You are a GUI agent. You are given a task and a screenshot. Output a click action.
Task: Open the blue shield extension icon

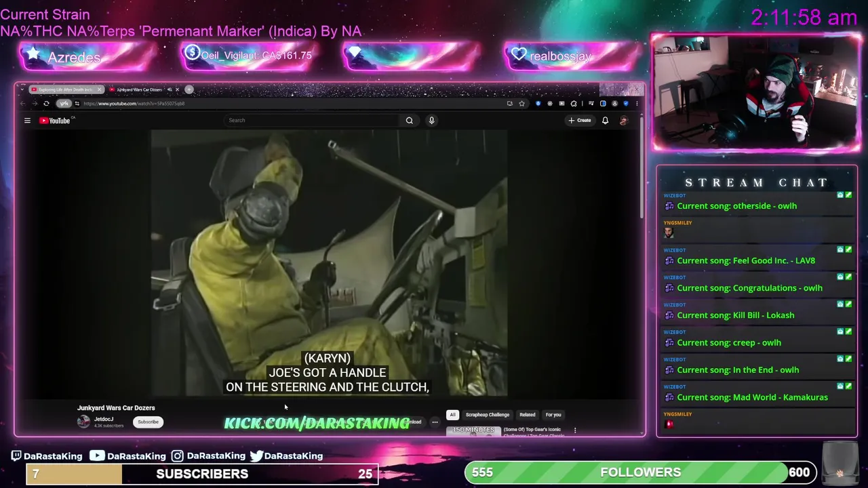coord(538,103)
